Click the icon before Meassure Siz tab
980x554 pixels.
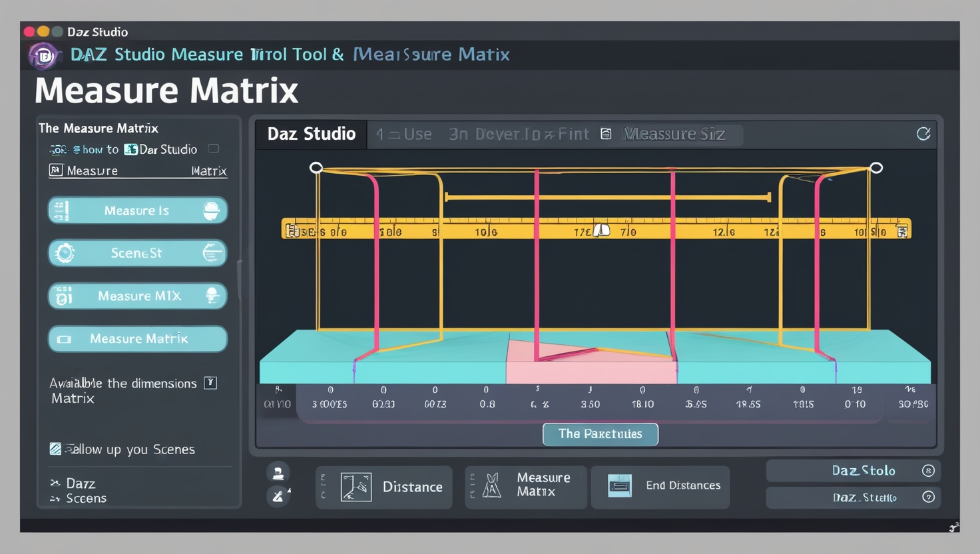pos(606,134)
